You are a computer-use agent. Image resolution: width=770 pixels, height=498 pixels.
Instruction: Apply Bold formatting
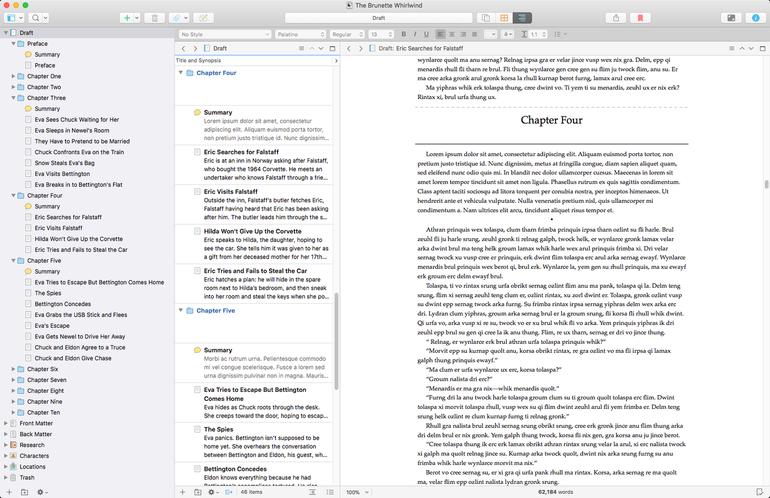pos(404,34)
